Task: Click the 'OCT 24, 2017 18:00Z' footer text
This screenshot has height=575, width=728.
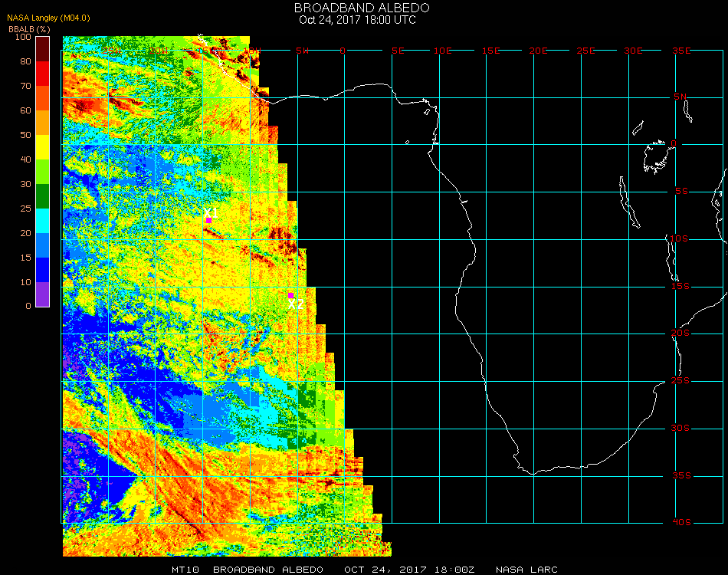Action: [x=409, y=570]
